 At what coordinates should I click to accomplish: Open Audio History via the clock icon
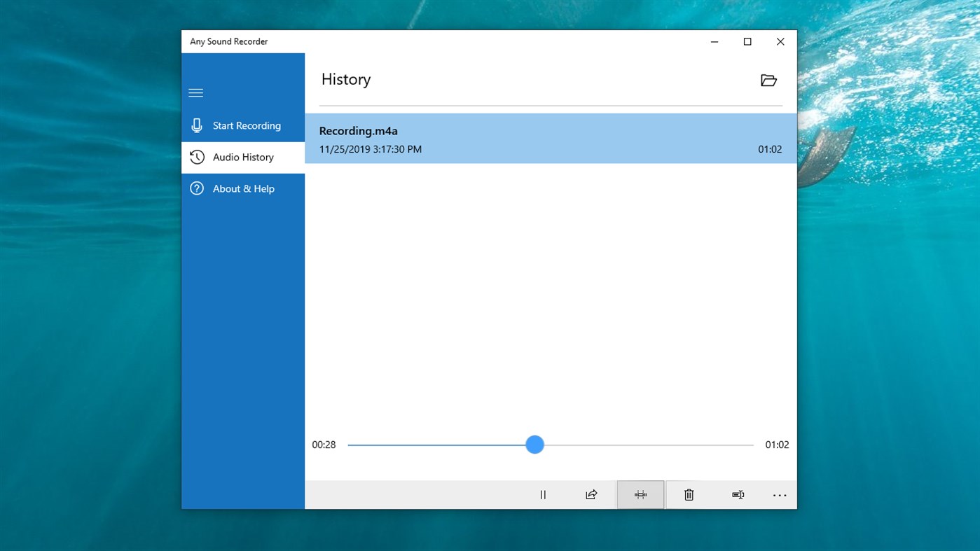click(197, 157)
